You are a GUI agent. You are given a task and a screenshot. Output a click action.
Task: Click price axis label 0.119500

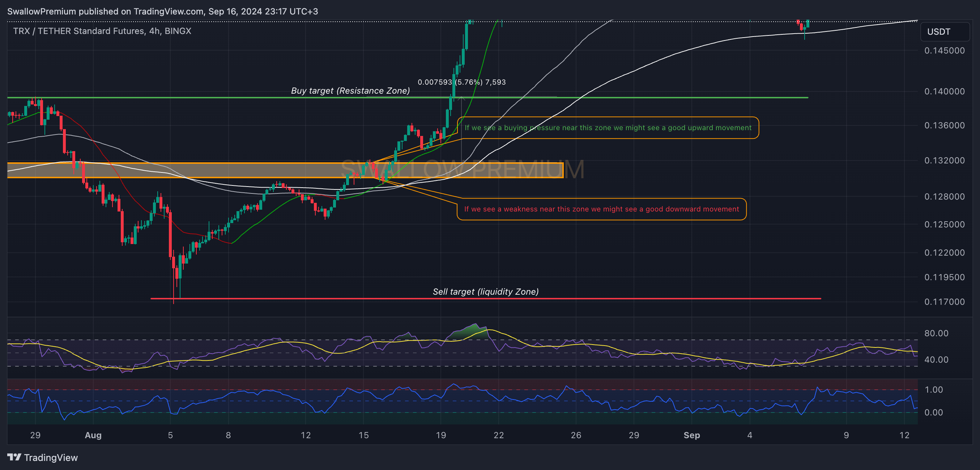coord(945,277)
